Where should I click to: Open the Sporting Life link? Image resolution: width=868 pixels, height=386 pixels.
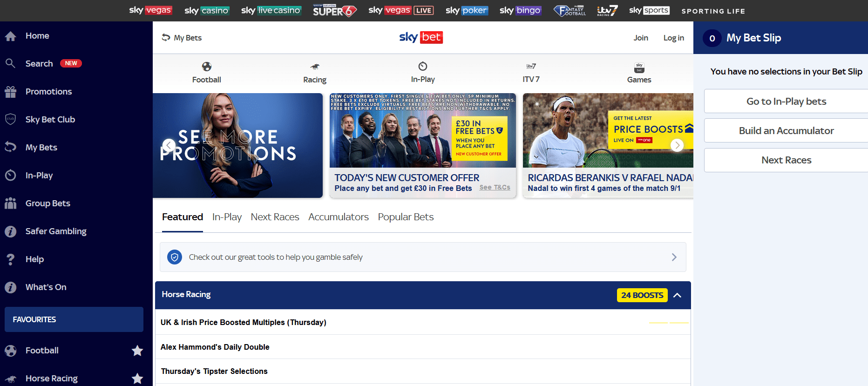coord(713,11)
